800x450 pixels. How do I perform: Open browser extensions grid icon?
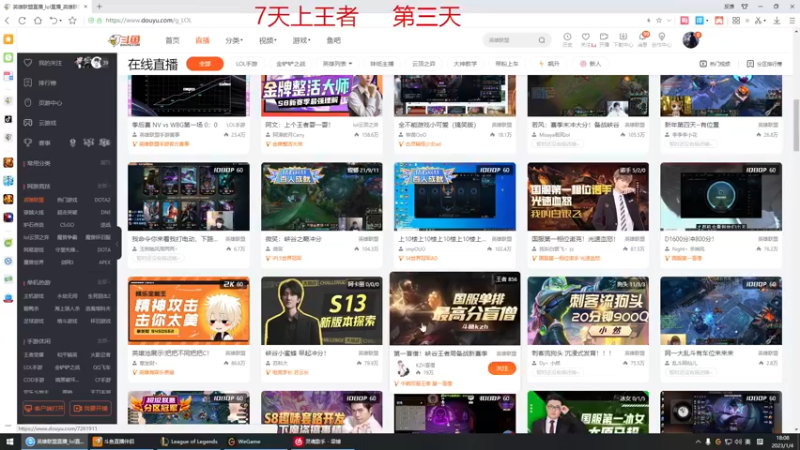736,20
